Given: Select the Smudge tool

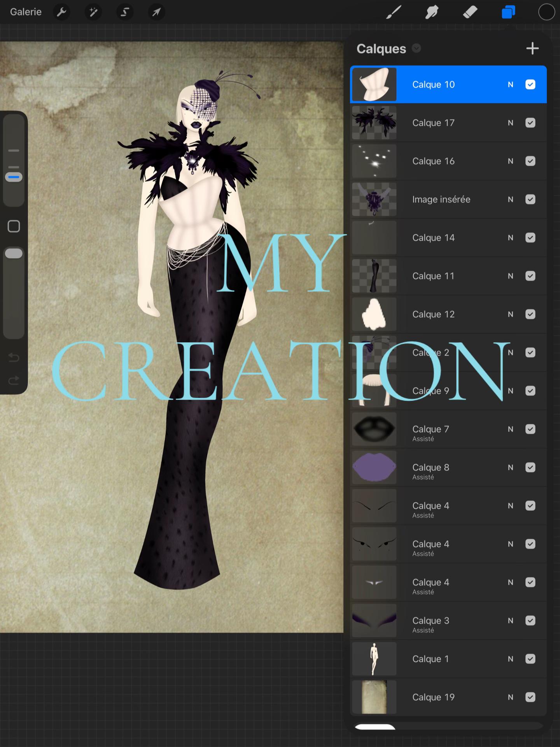Looking at the screenshot, I should pyautogui.click(x=432, y=12).
